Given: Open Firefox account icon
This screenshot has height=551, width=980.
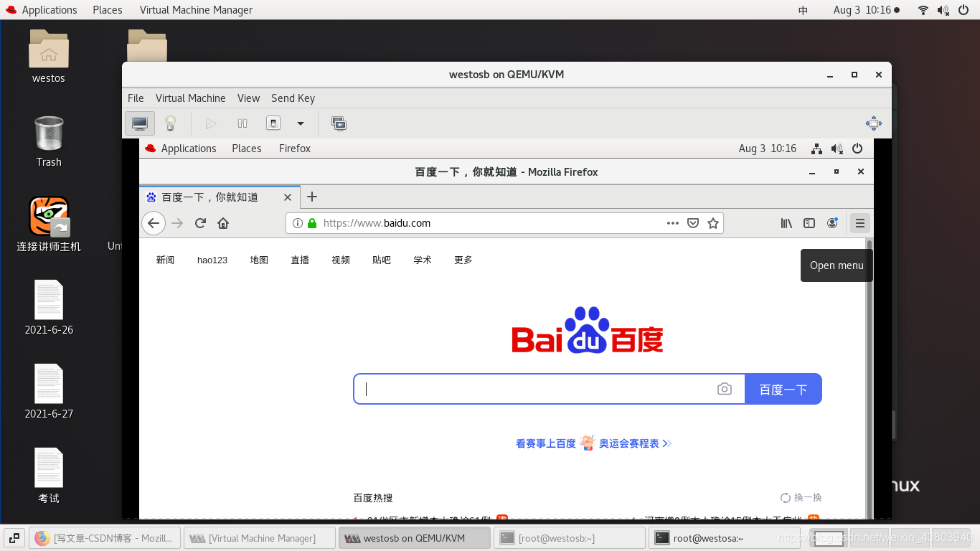Looking at the screenshot, I should tap(832, 223).
